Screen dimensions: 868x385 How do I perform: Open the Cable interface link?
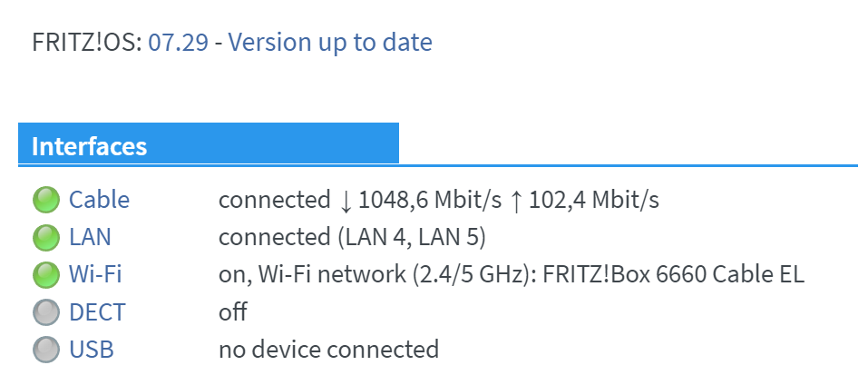(99, 200)
